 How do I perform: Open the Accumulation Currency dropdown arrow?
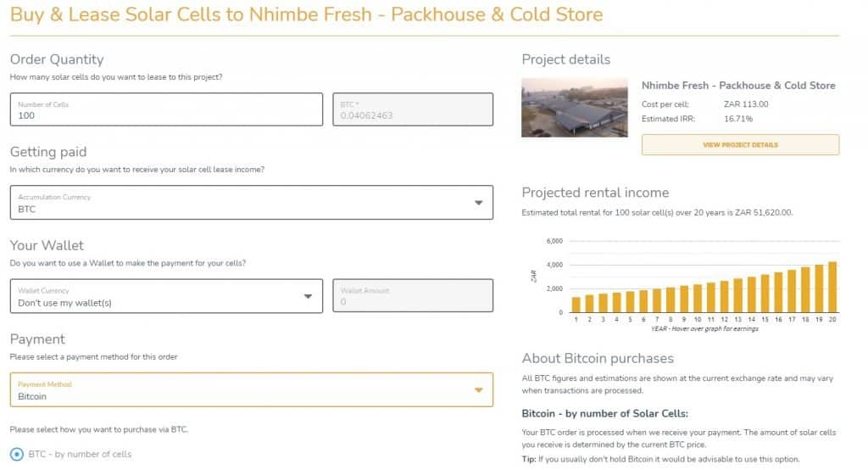pos(478,203)
